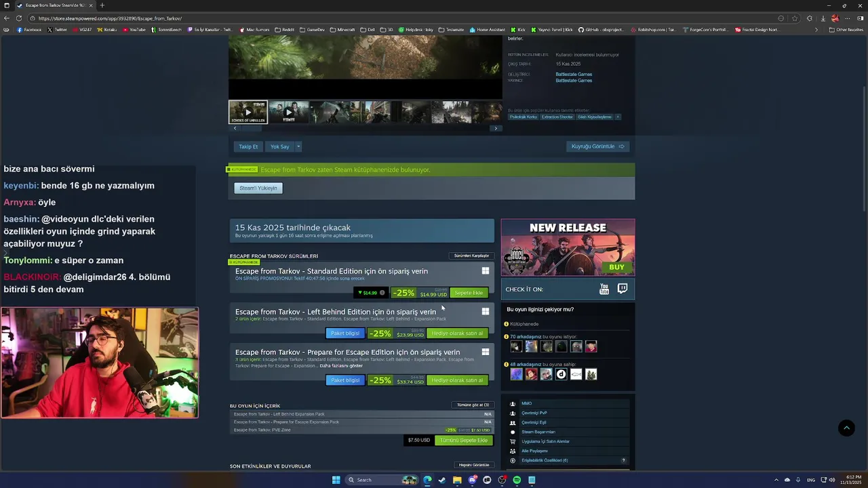
Task: Expand 'Daha fazlasını göster' in Prepare for Escape
Action: tap(341, 366)
